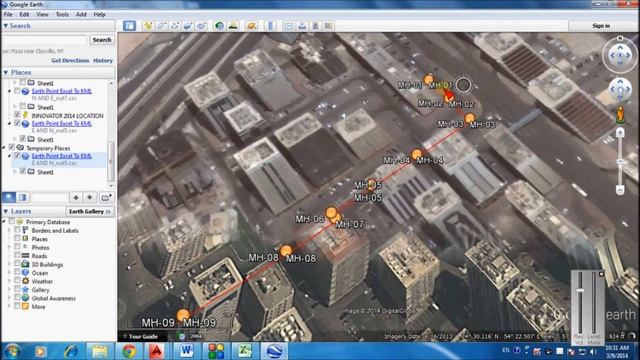Show historical imagery with the clock icon
Viewport: 640px width, 360px height.
(220, 26)
